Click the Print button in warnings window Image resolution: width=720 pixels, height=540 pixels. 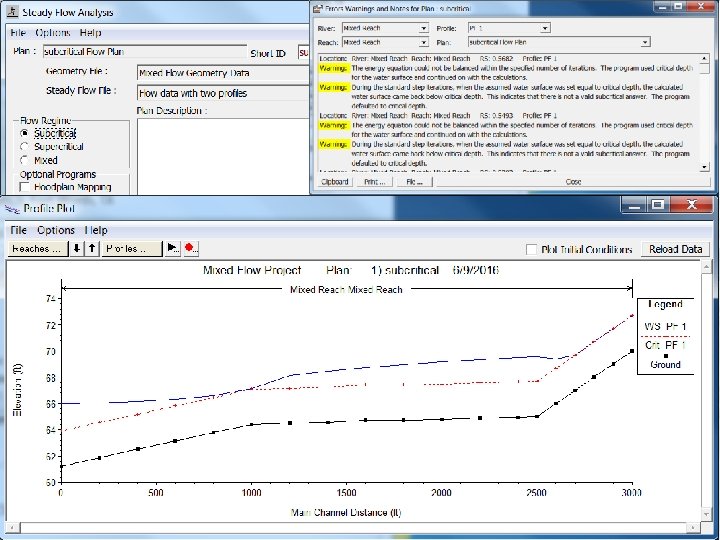pyautogui.click(x=374, y=181)
